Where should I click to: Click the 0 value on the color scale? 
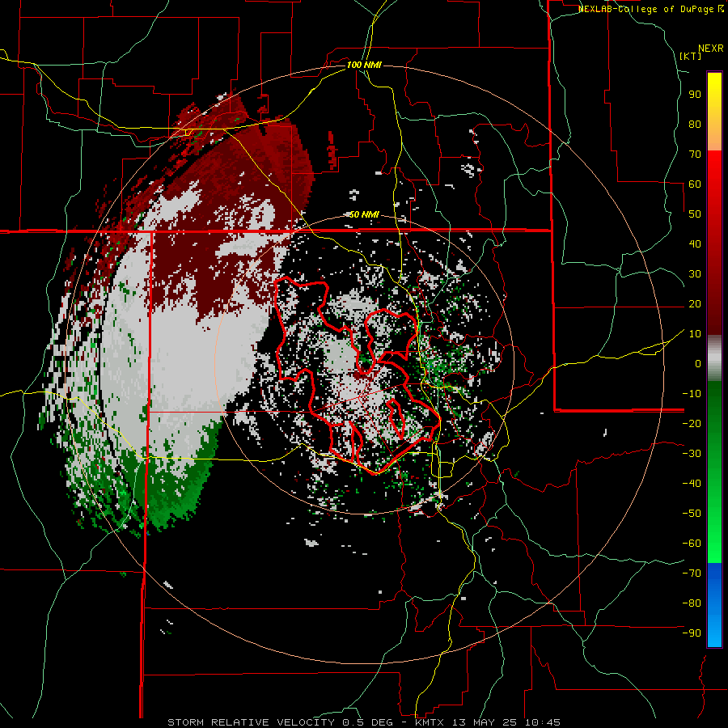[698, 363]
